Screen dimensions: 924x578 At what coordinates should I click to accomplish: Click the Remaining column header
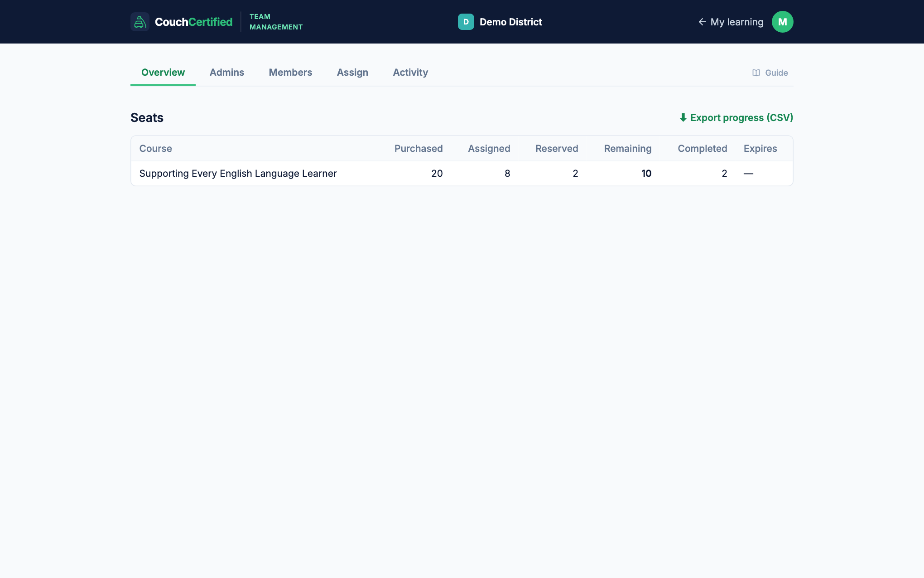[x=628, y=148]
